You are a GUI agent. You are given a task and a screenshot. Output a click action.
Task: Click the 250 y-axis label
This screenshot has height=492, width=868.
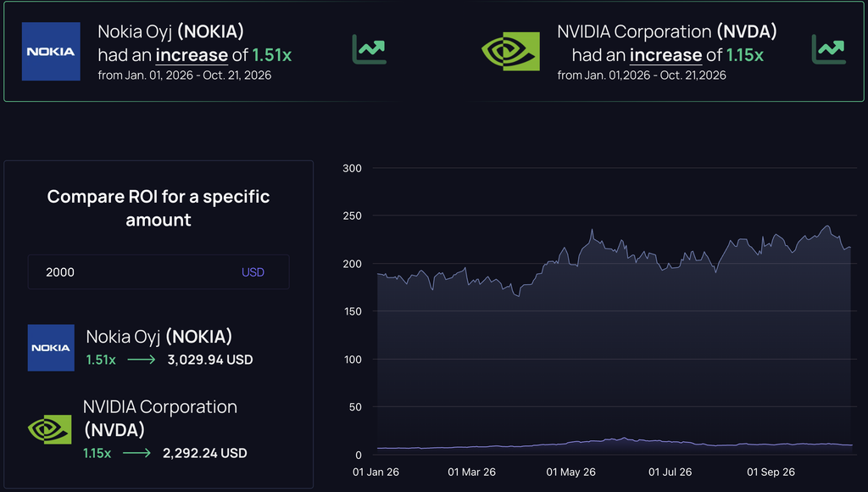352,216
